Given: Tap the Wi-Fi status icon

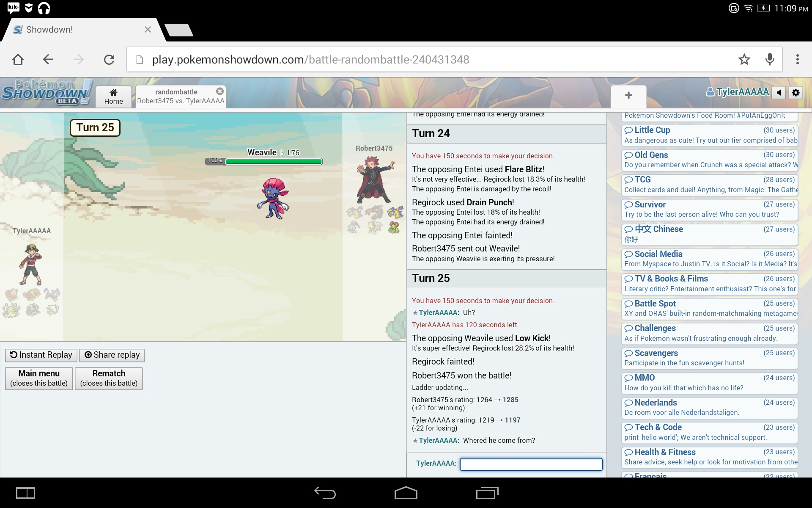Looking at the screenshot, I should tap(749, 8).
